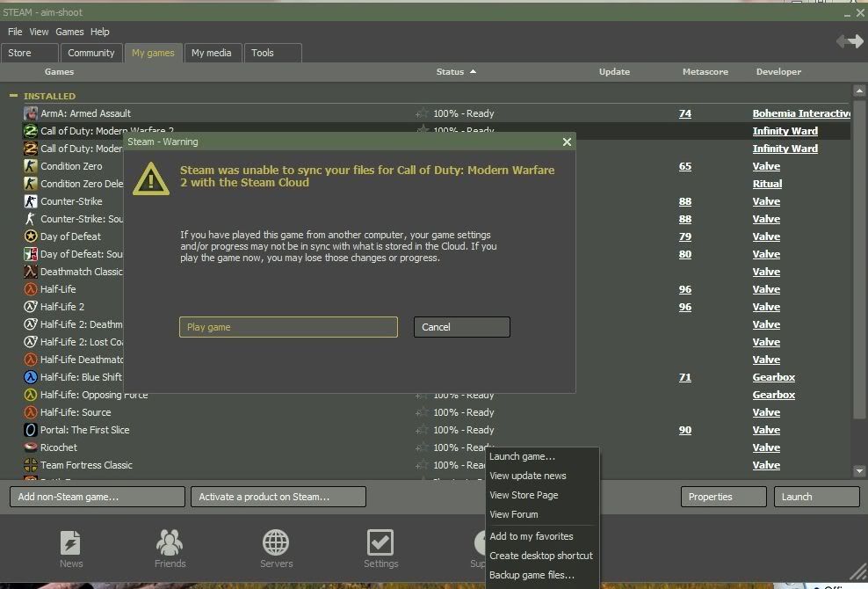Click the Condition Zero Deleted Scenes icon
Image resolution: width=868 pixels, height=589 pixels.
(31, 184)
